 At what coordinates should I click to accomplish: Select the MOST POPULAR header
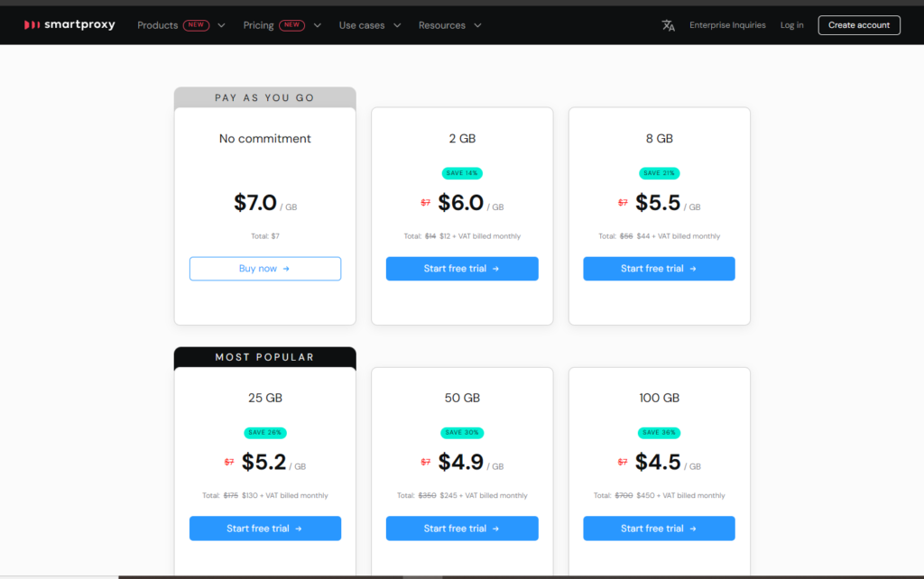point(265,357)
